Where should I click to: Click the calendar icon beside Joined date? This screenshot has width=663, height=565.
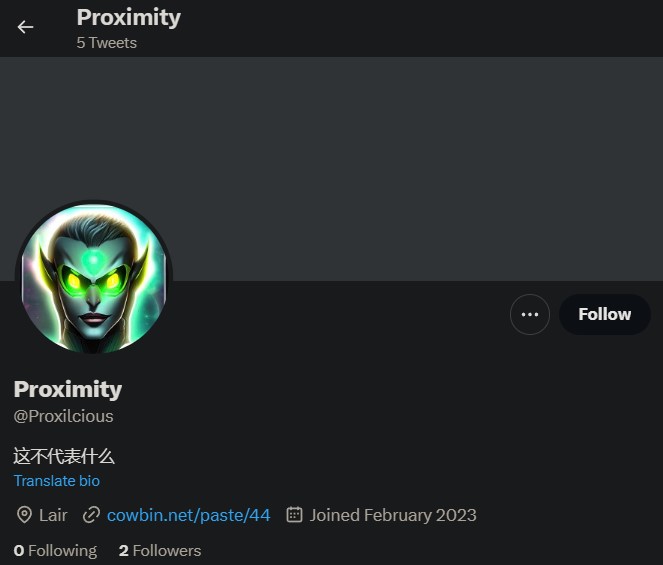(x=294, y=515)
